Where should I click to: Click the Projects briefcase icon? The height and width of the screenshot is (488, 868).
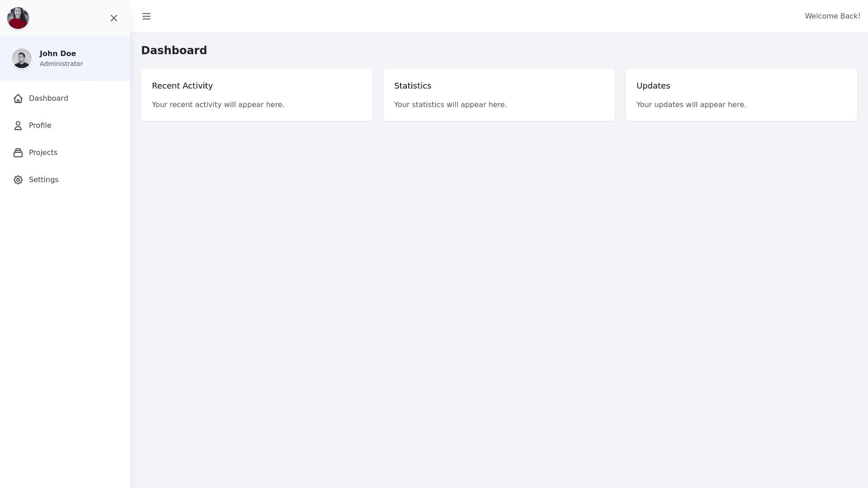18,153
